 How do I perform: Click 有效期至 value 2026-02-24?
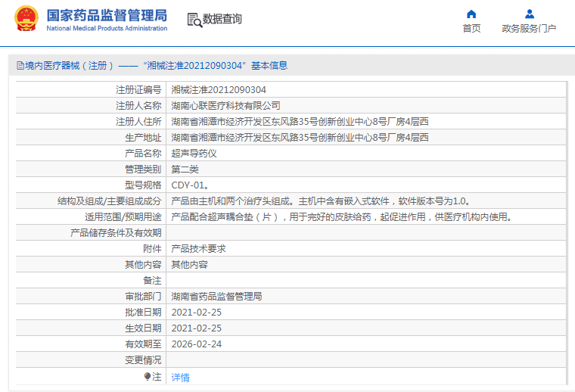(x=196, y=344)
